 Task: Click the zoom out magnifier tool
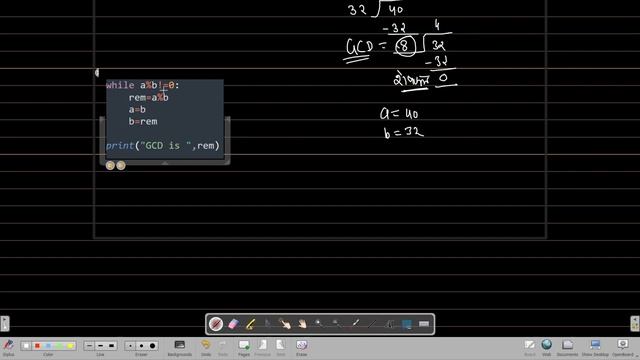(x=336, y=324)
